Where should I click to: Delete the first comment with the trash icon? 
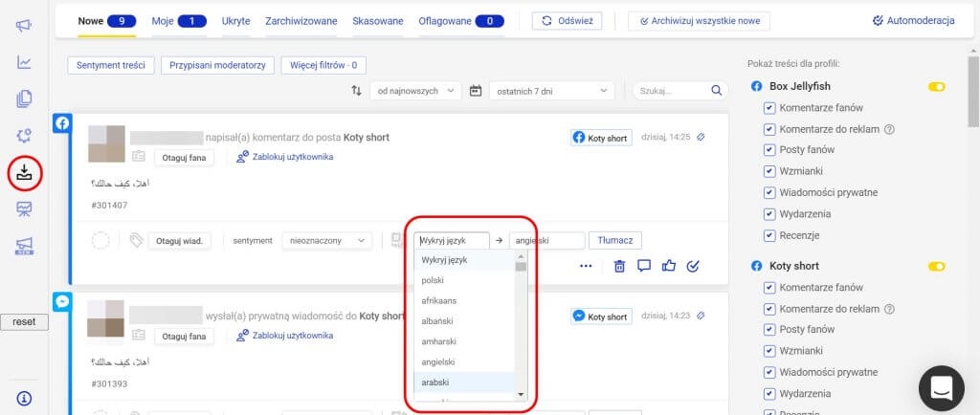(619, 266)
